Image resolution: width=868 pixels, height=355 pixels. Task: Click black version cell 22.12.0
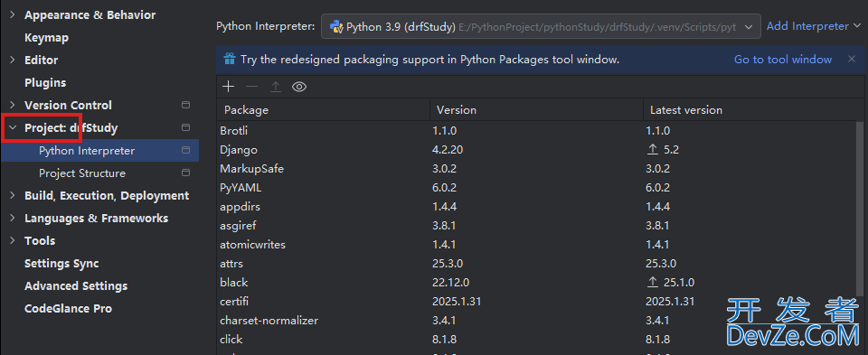[450, 282]
